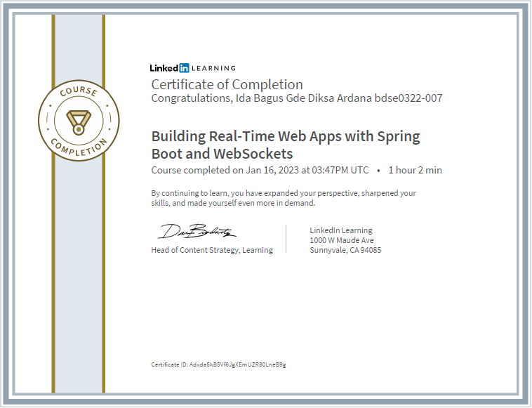The width and height of the screenshot is (532, 408).
Task: Click 'Head of Content Strategy, Learning' caption
Action: click(x=212, y=250)
